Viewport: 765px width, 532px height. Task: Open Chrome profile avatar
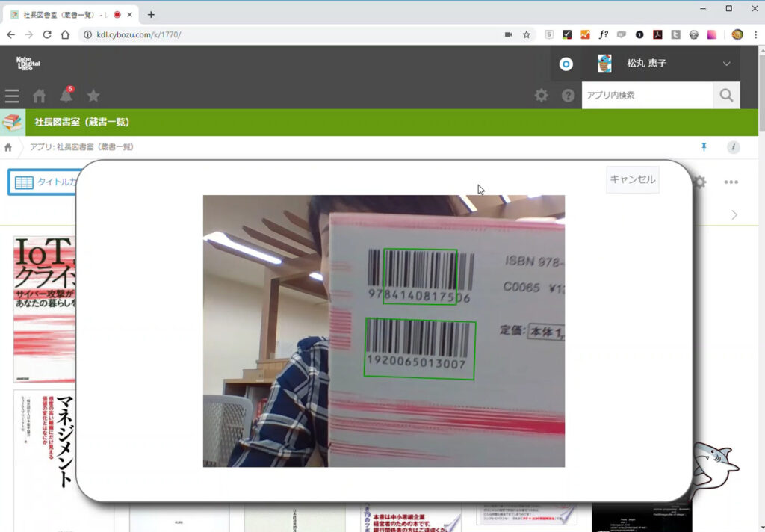coord(737,34)
